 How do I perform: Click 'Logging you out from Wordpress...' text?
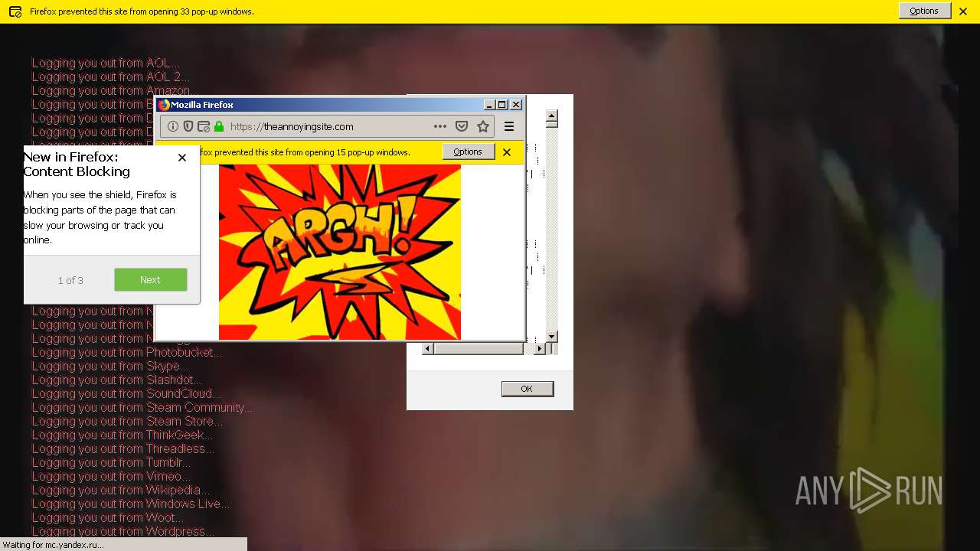[123, 531]
